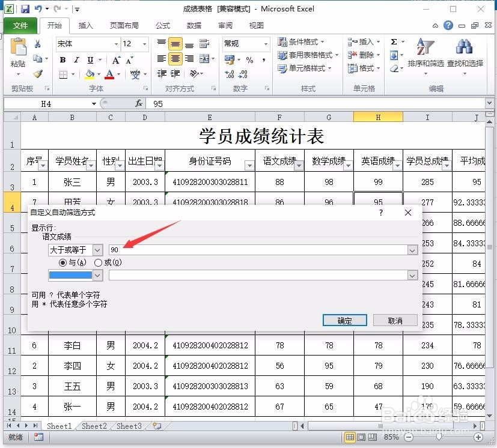
Task: Click the Decrease Indent icon
Action: (162, 74)
